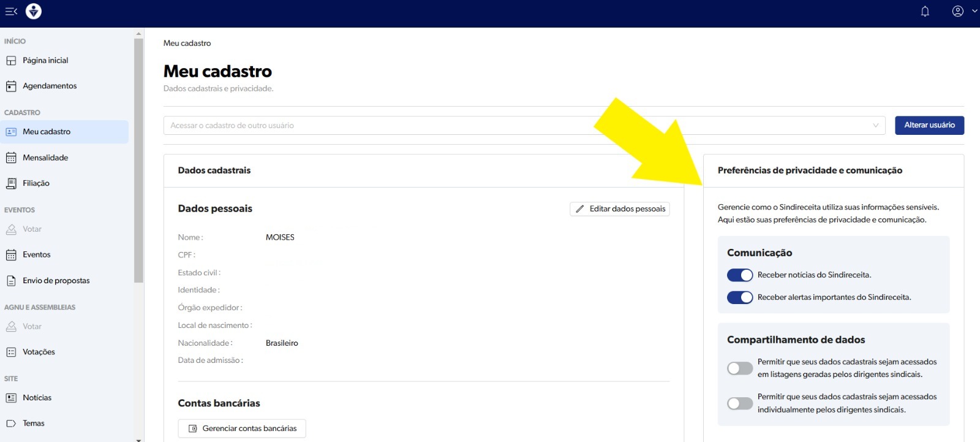Click the Página inicial sidebar icon
980x442 pixels.
(11, 61)
